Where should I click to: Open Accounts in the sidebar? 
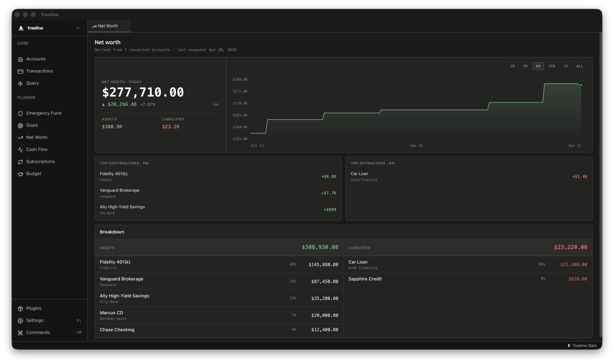(50, 59)
